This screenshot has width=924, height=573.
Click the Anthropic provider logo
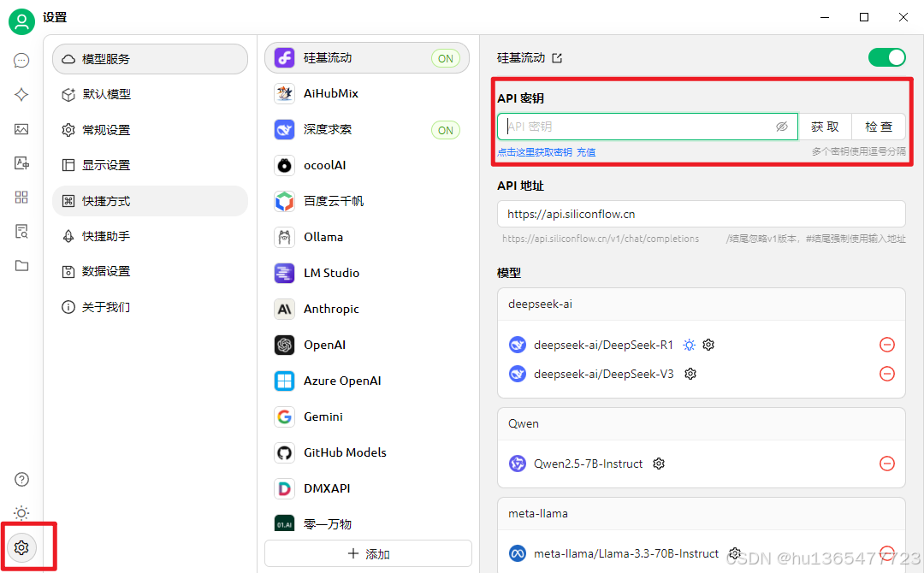point(285,309)
